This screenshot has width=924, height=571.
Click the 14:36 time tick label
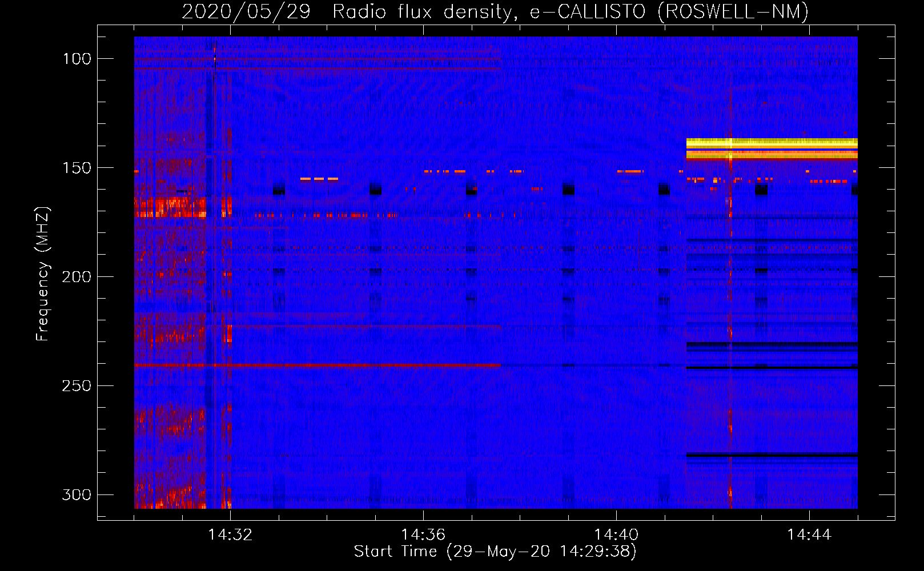click(x=423, y=535)
